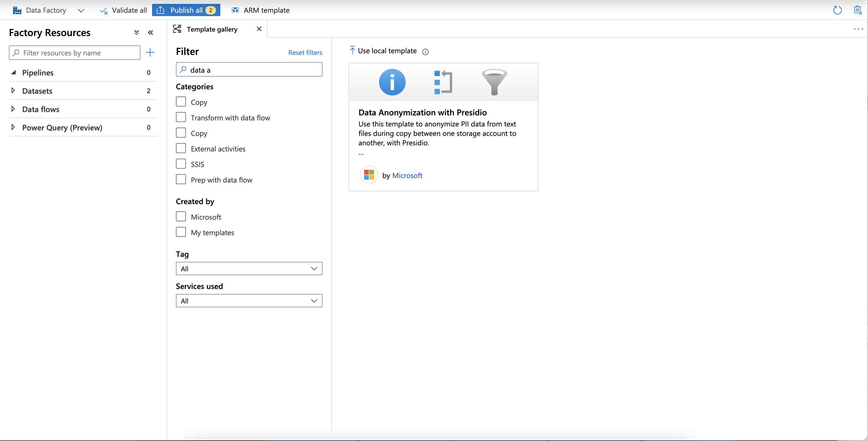Check the Copy box directly above External activities

pos(181,133)
